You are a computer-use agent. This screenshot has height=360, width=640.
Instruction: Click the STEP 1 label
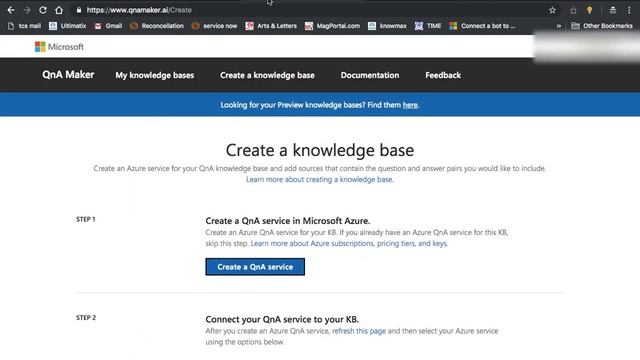(85, 219)
